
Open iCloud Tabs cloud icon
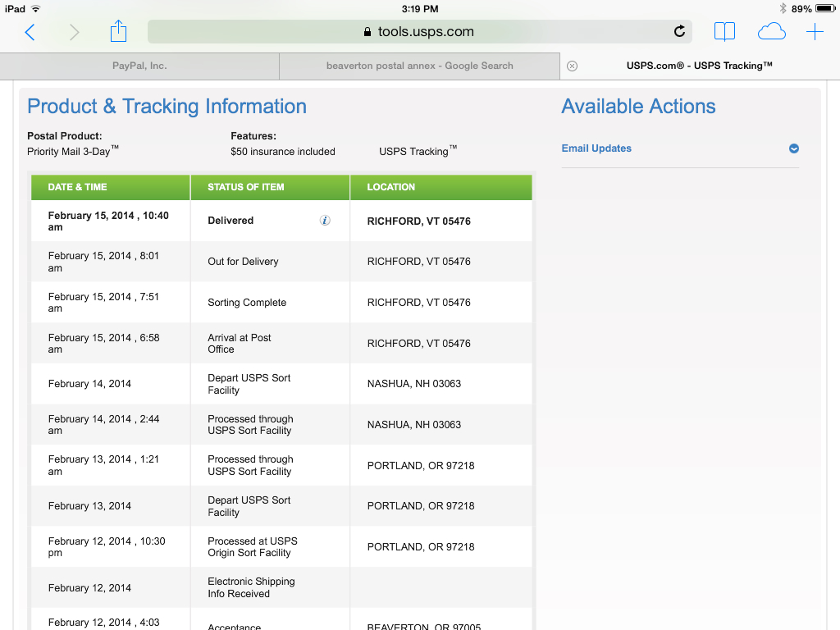coord(771,32)
